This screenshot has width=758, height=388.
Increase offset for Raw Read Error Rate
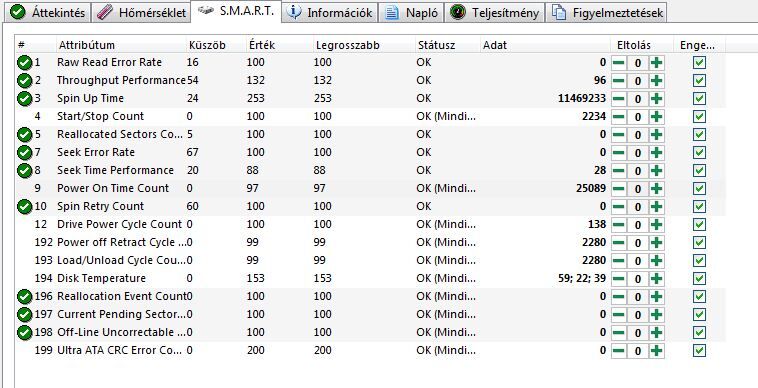tap(656, 63)
